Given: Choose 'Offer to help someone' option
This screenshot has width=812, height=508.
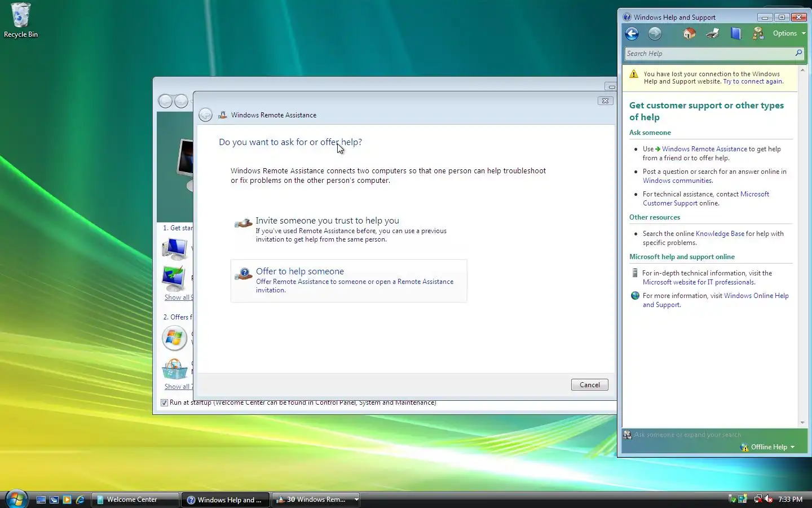Looking at the screenshot, I should click(x=348, y=281).
